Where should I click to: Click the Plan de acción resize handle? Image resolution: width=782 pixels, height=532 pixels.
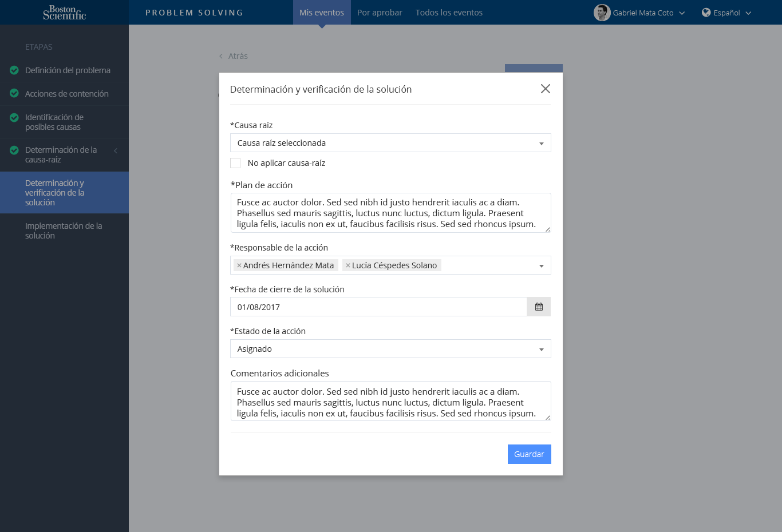point(548,229)
